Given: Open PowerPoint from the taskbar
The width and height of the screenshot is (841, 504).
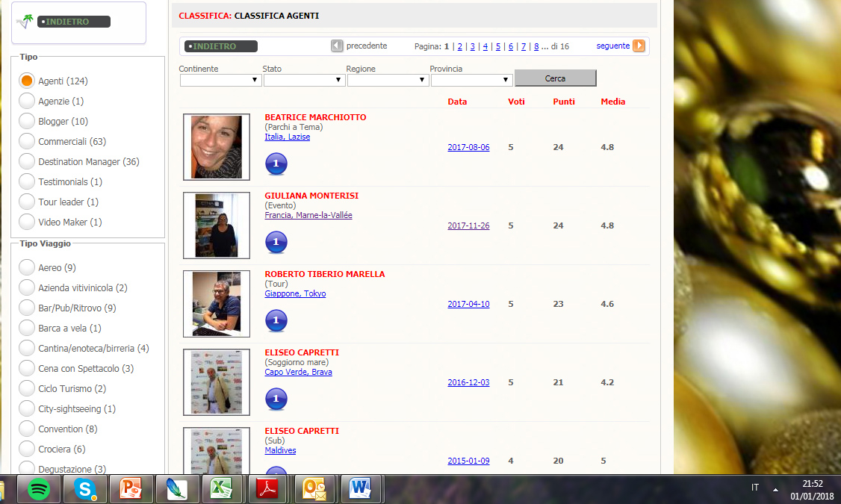Looking at the screenshot, I should tap(131, 489).
